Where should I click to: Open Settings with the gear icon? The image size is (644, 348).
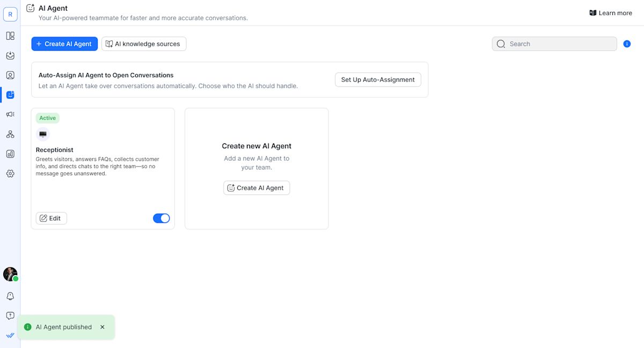pyautogui.click(x=10, y=173)
